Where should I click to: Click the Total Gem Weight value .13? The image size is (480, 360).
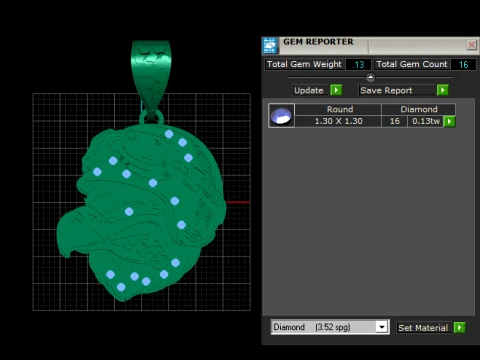(x=358, y=64)
